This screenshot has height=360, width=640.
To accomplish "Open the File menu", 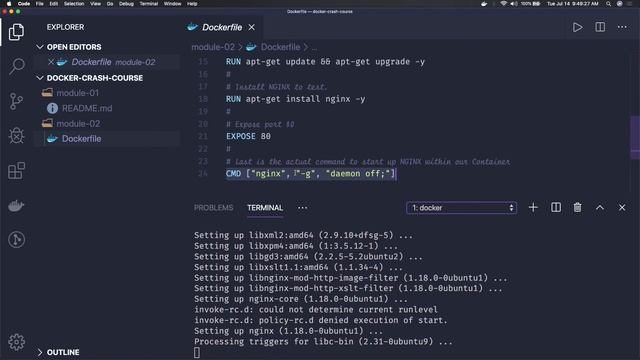I will pos(39,4).
